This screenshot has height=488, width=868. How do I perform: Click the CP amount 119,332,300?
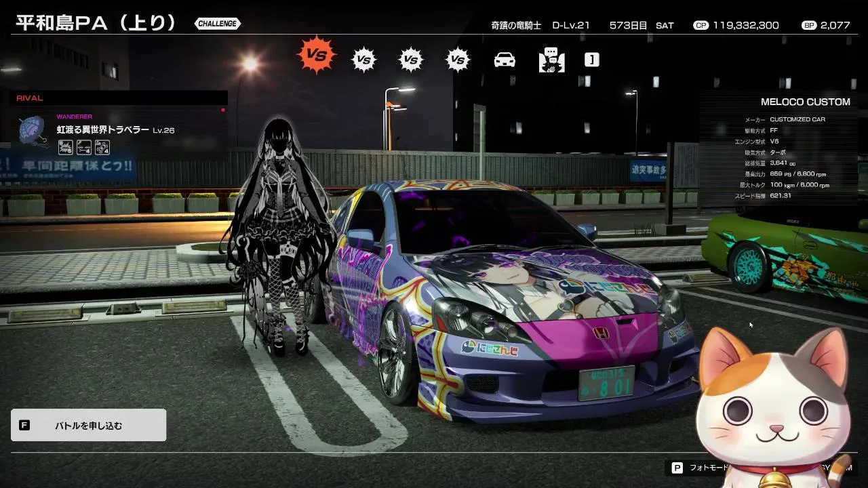pos(746,25)
